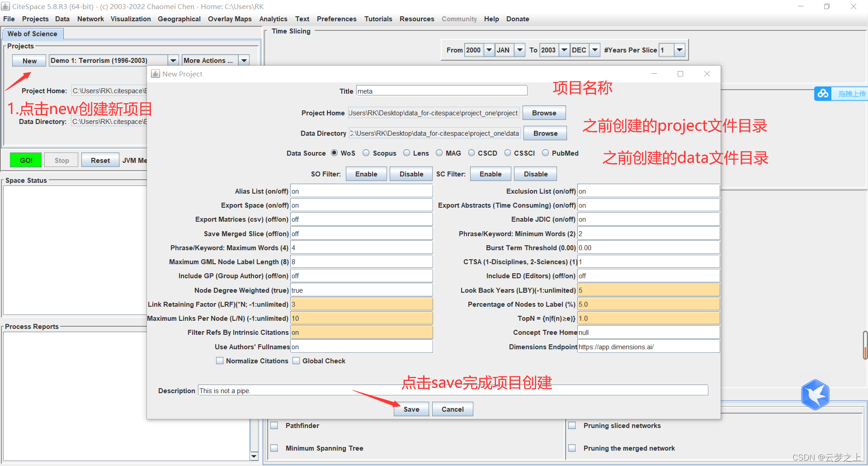Image resolution: width=868 pixels, height=466 pixels.
Task: Check Pruning sliced networks option
Action: [x=572, y=425]
